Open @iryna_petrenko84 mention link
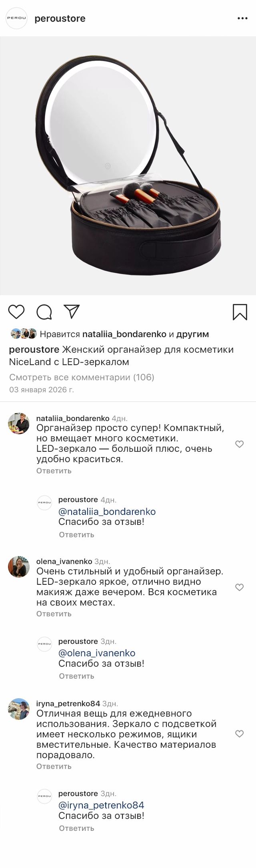This screenshot has width=256, height=868. pos(101,805)
